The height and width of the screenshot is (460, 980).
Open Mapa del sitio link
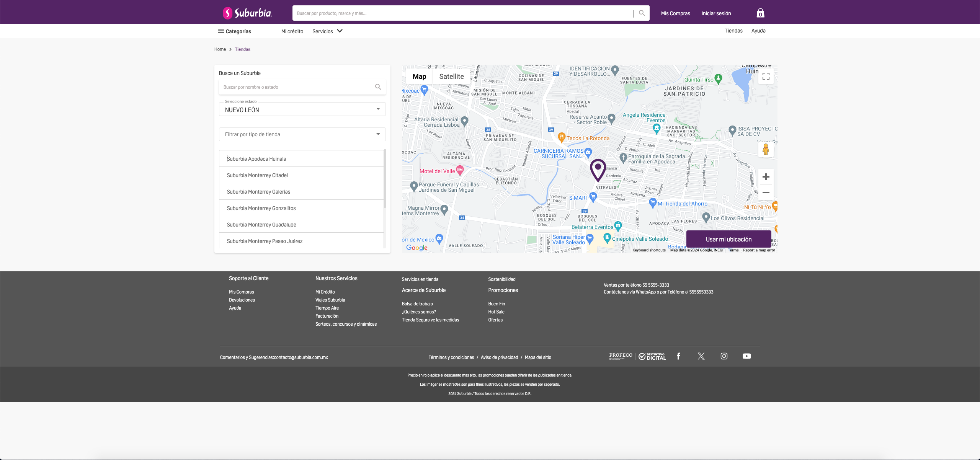click(x=538, y=357)
